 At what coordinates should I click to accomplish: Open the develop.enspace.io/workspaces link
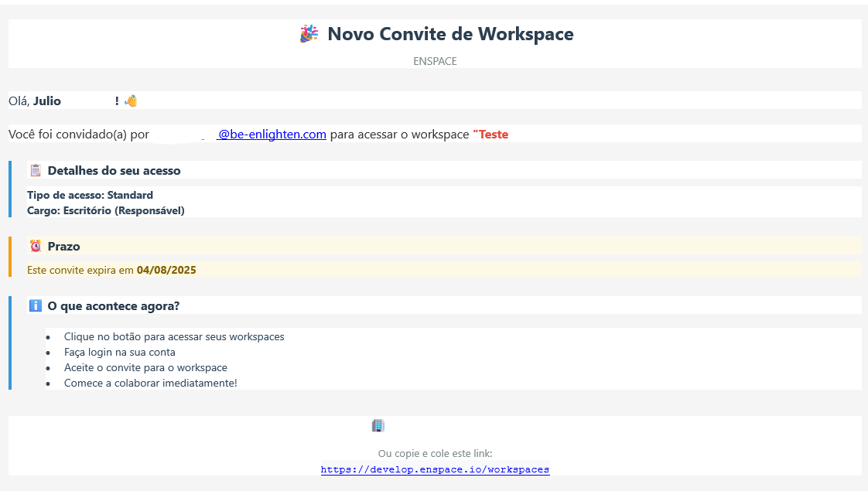pyautogui.click(x=435, y=469)
